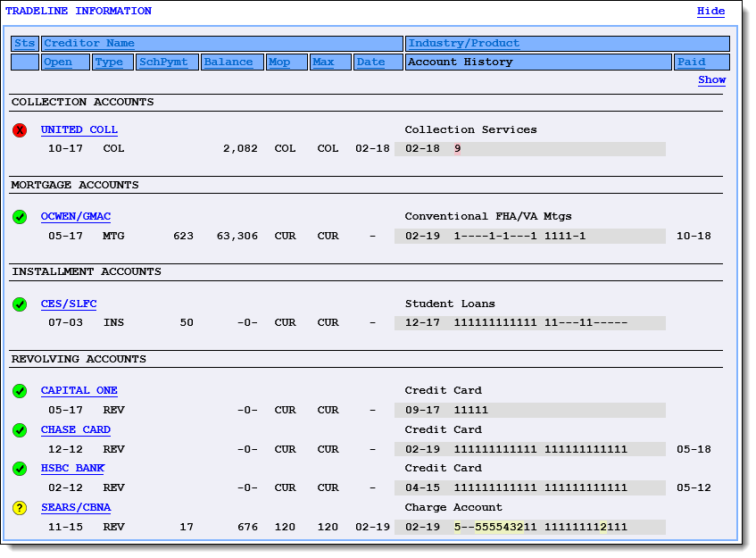The width and height of the screenshot is (756, 558).
Task: Open the CAPITAL ONE creditor link
Action: point(79,391)
